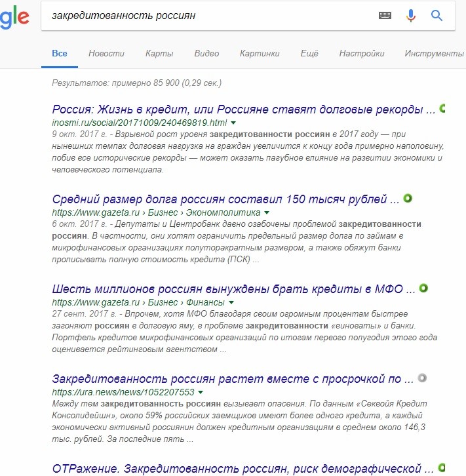Click the search query input field
Viewport: 466px width, 476px height.
pos(209,16)
